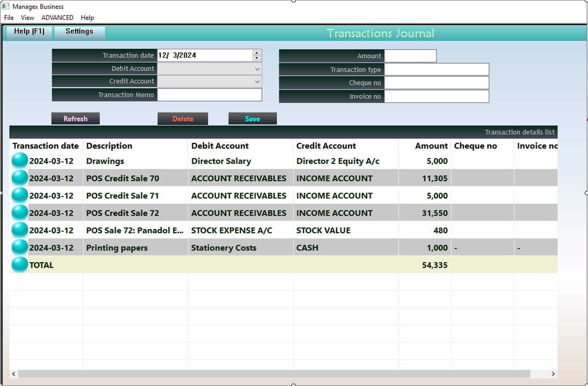Click the sphere icon next to POS Credit Sale 71

point(19,195)
